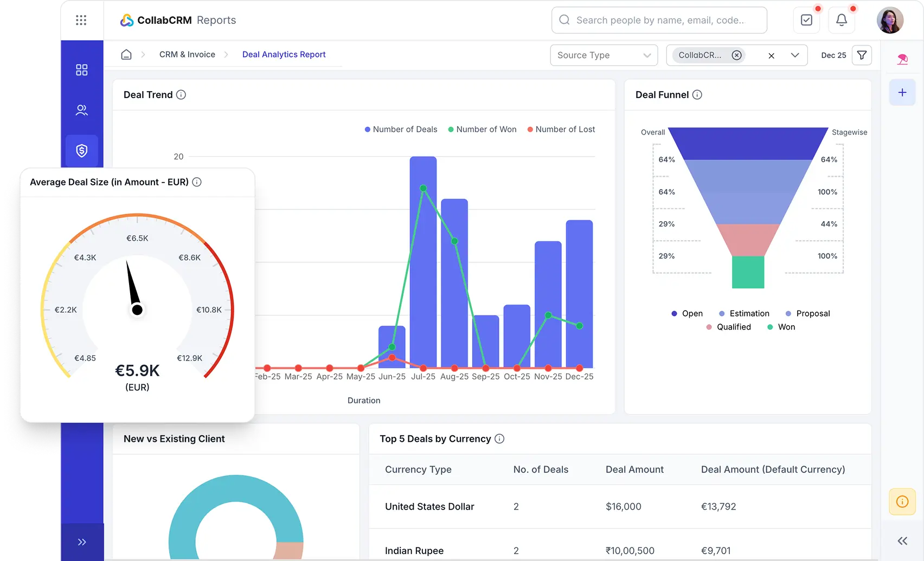924x561 pixels.
Task: Toggle Number of Deals legend series
Action: tap(401, 130)
